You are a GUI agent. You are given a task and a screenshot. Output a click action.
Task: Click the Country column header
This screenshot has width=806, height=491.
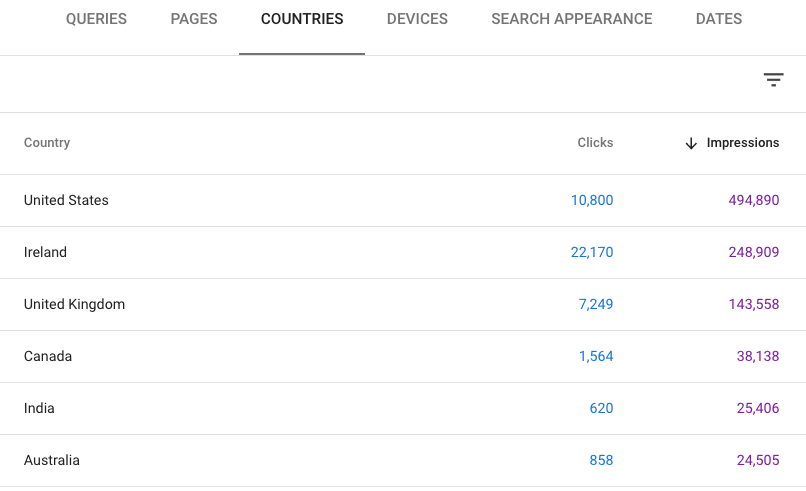[x=47, y=143]
